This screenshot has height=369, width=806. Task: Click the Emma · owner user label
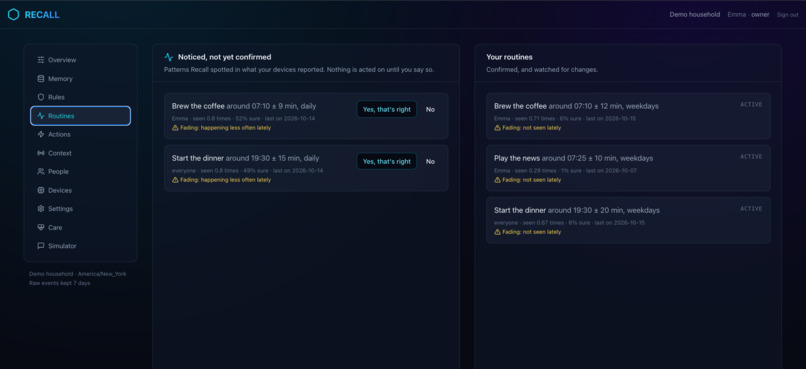pyautogui.click(x=748, y=14)
